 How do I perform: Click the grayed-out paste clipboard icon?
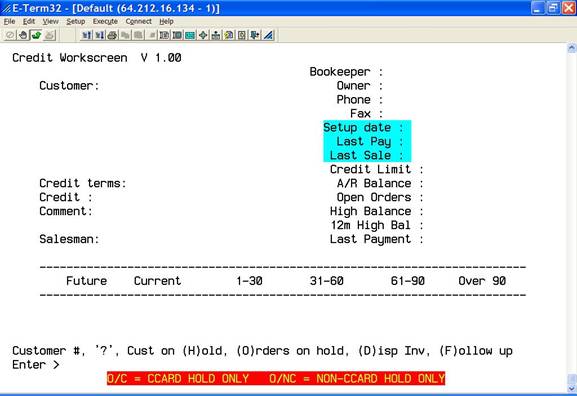(x=138, y=35)
